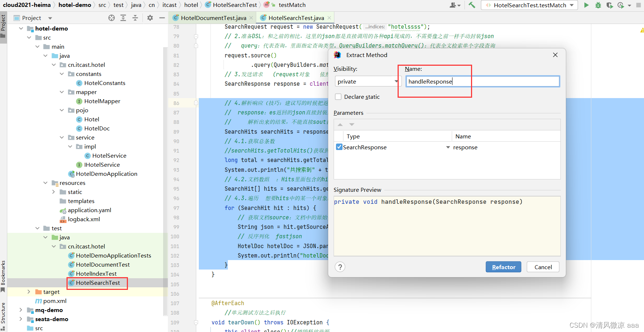Click the Debug bug icon
Viewport: 644px width, 332px height.
pyautogui.click(x=598, y=5)
